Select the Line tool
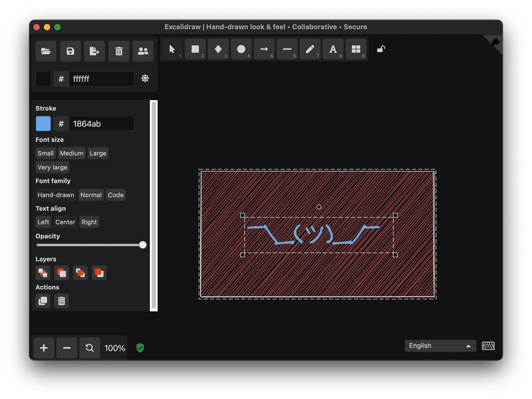Image resolution: width=532 pixels, height=399 pixels. [287, 50]
